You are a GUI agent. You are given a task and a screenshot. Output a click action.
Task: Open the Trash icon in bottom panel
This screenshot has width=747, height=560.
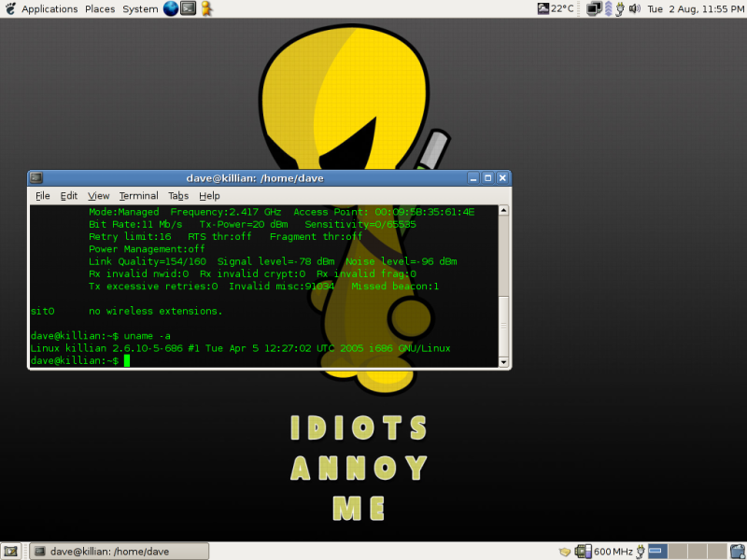tap(736, 551)
